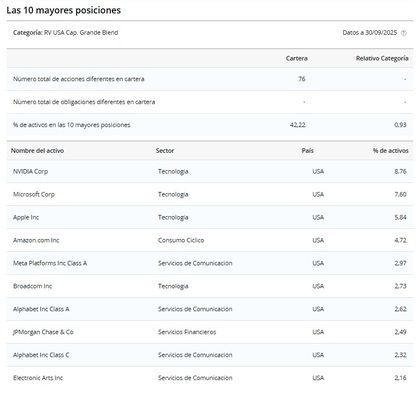
Task: Click '% de activos en las 10 mayores posiciones'
Action: [x=72, y=125]
